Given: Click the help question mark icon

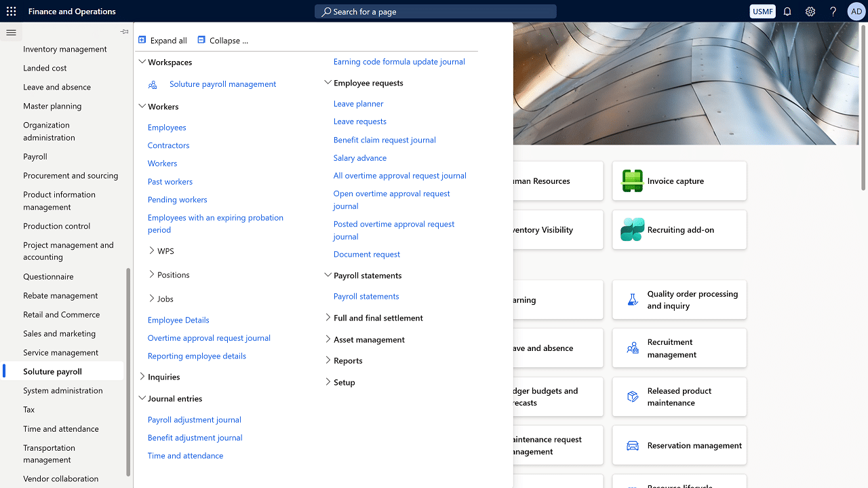Looking at the screenshot, I should pos(833,12).
